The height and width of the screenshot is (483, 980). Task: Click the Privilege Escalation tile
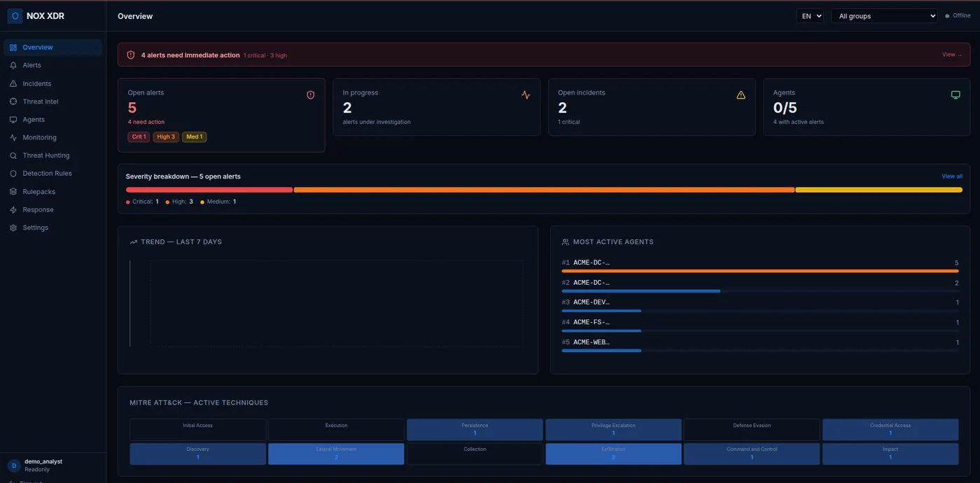pos(613,430)
